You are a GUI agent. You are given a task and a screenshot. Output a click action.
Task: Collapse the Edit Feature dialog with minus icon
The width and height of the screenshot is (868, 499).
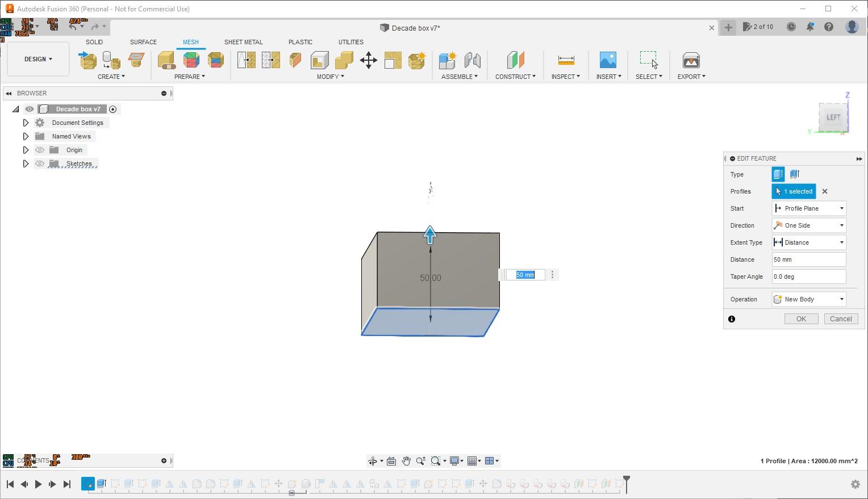click(733, 158)
